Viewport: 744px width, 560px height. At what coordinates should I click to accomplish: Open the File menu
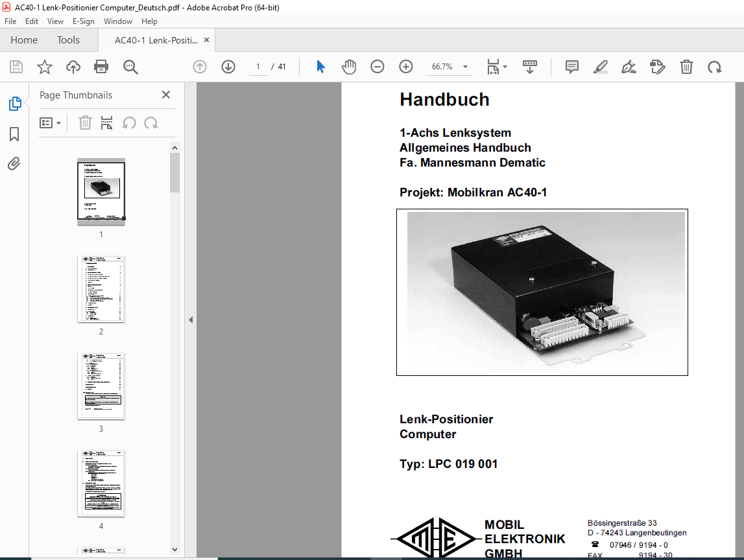pos(10,21)
